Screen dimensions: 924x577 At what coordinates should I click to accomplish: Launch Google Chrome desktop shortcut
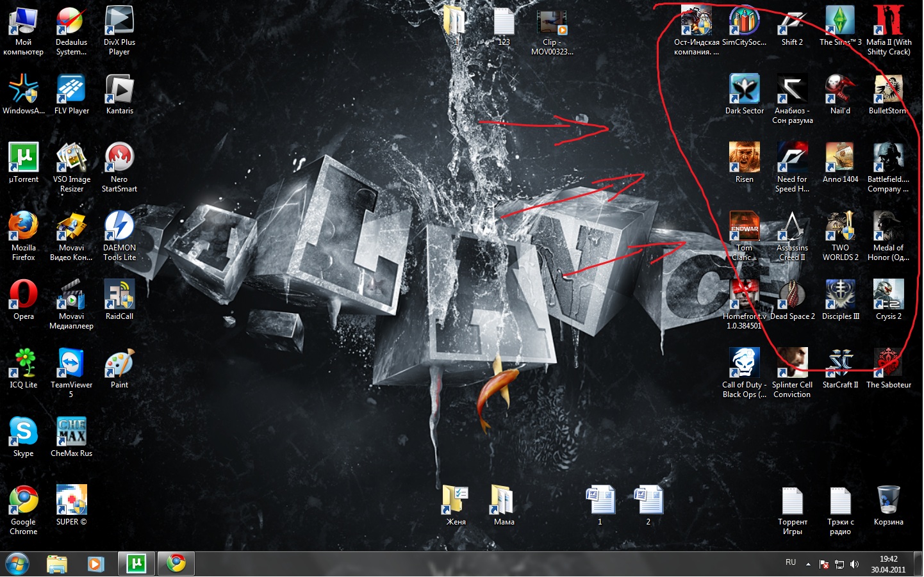[x=24, y=510]
